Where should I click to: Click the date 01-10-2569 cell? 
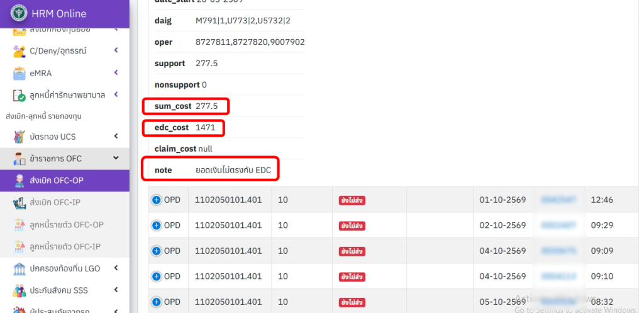[x=502, y=200]
